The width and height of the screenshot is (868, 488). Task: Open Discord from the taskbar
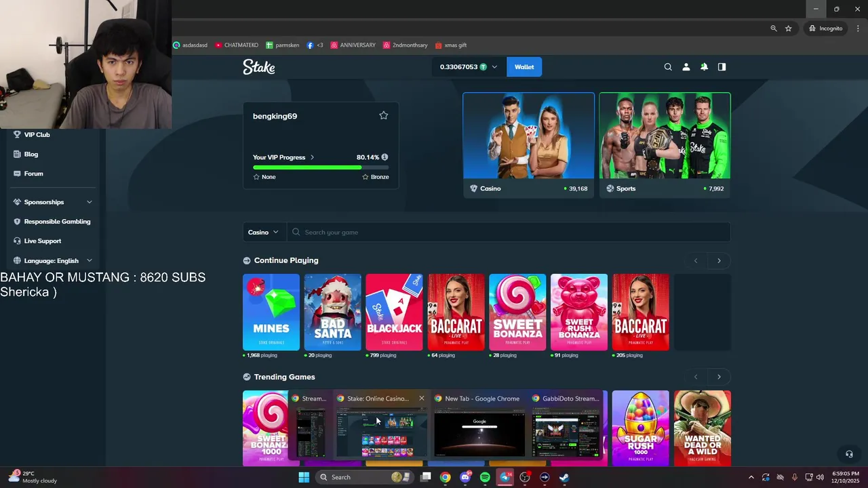click(465, 477)
